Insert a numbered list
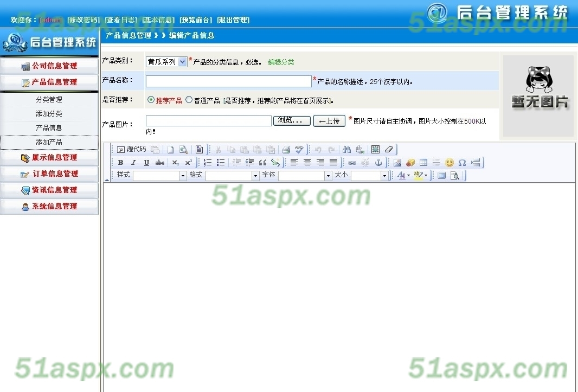This screenshot has width=578, height=392. 208,163
